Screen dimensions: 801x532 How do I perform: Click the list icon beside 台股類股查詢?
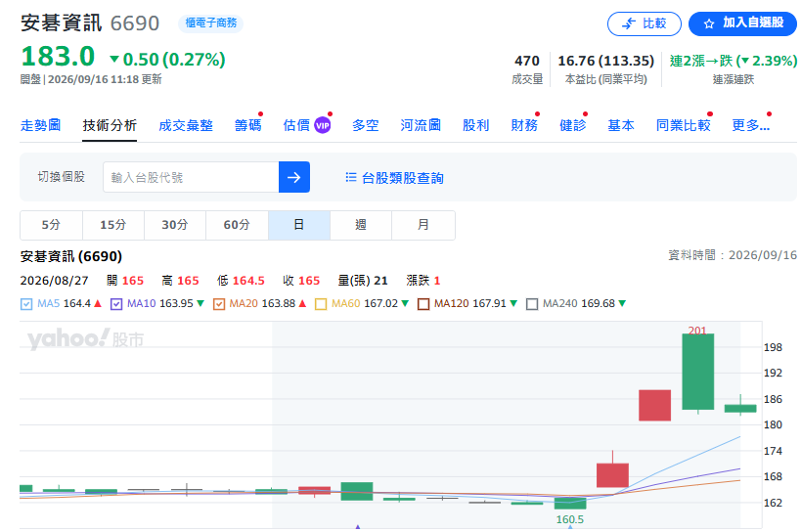pos(350,177)
